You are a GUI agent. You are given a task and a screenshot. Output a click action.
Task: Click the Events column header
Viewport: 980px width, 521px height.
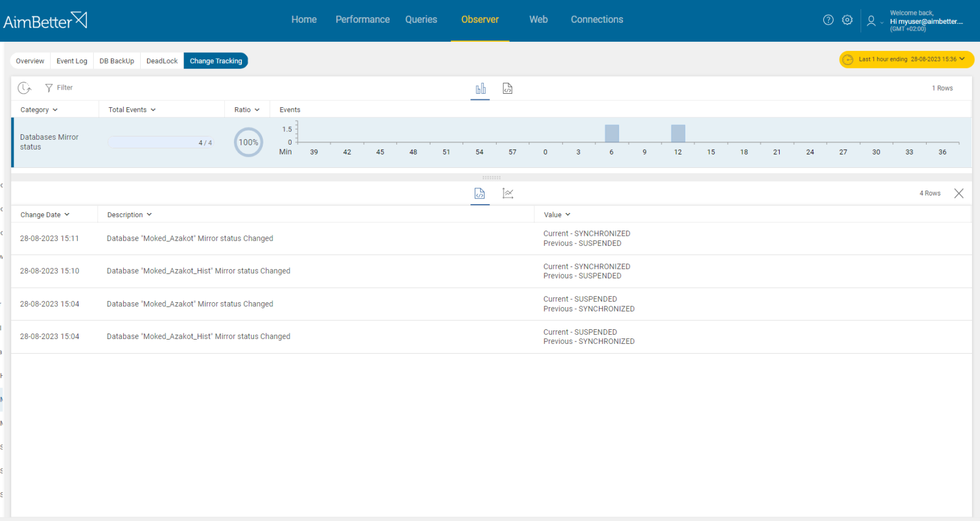pos(290,110)
